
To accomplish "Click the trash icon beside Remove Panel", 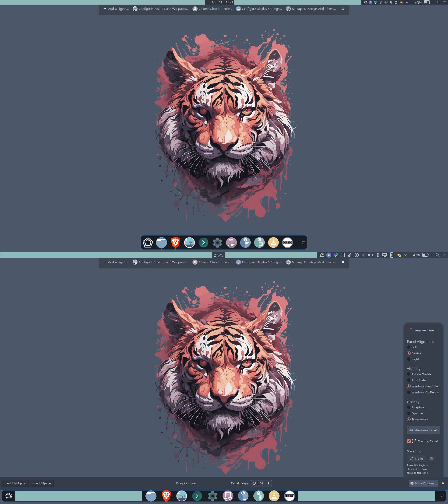I will pyautogui.click(x=411, y=330).
